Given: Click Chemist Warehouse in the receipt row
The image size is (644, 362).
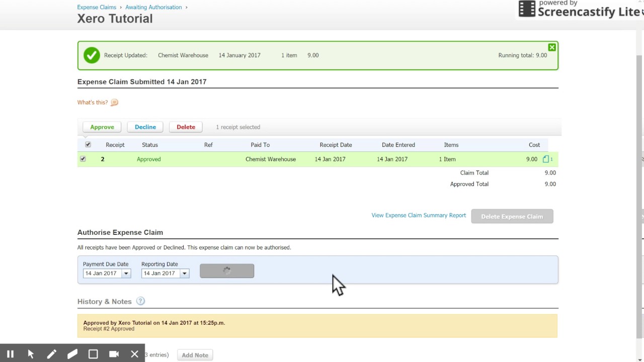Looking at the screenshot, I should [x=271, y=159].
